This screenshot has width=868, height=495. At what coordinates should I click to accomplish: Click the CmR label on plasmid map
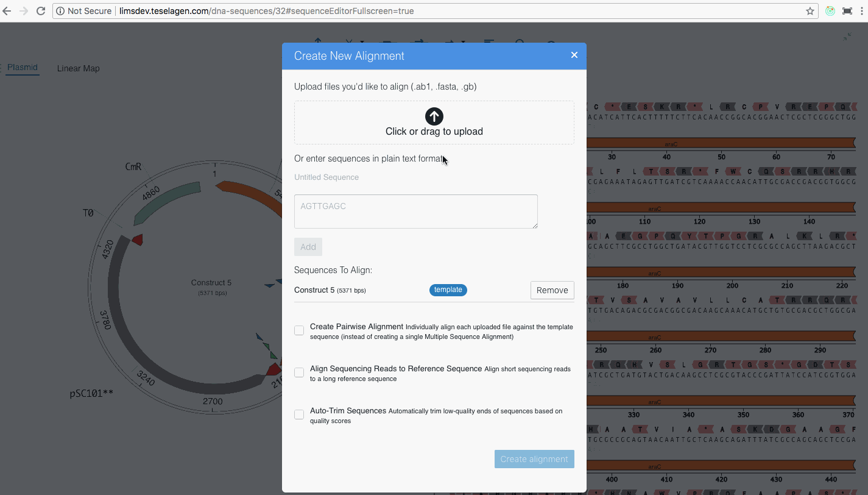click(x=133, y=166)
